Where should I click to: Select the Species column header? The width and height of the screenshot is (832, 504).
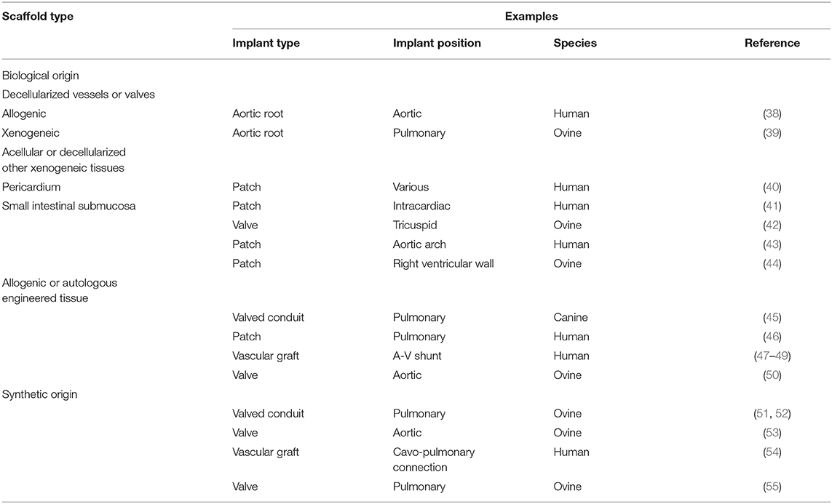click(575, 43)
